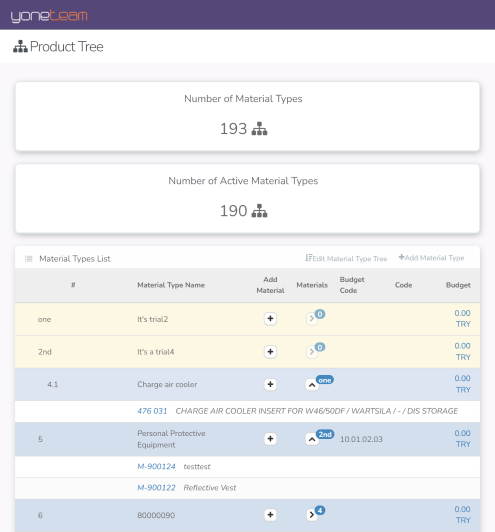Click the plus icon in row 80000090

(x=270, y=515)
